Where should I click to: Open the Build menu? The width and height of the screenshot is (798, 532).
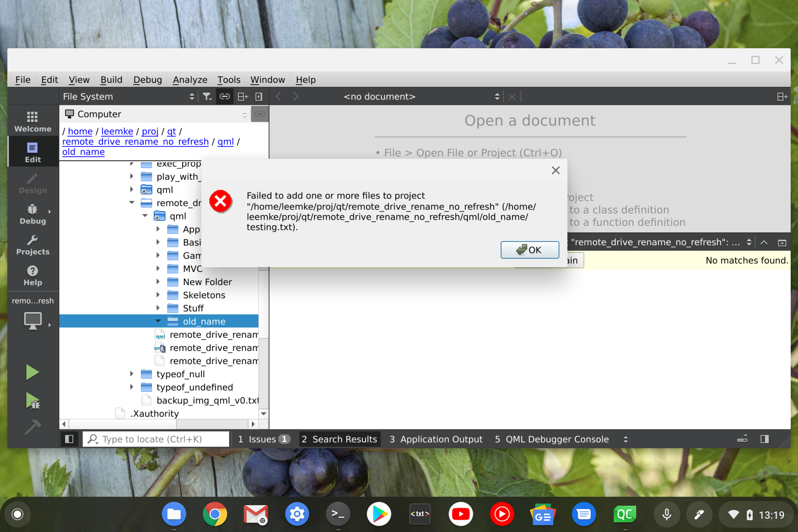[111, 80]
